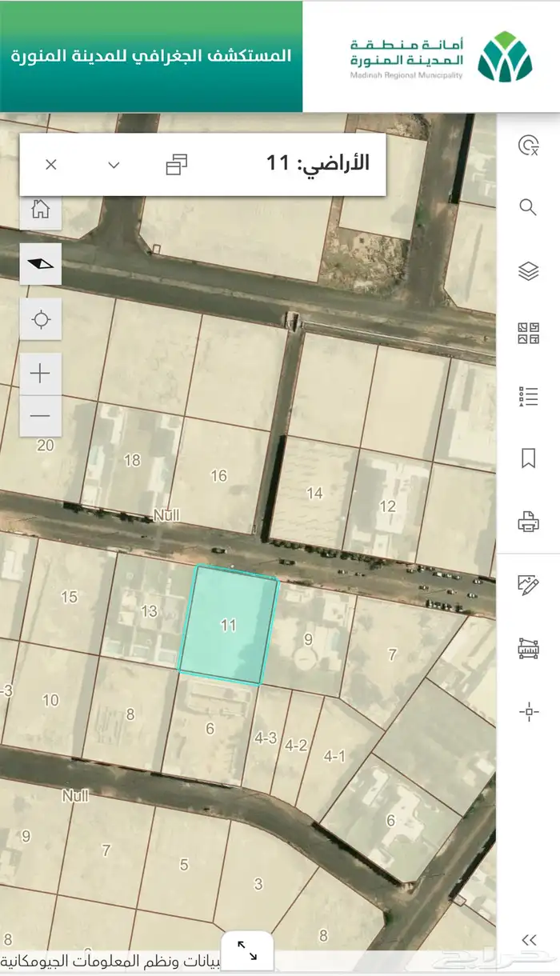Click the print map icon
The image size is (560, 976).
coord(528,523)
